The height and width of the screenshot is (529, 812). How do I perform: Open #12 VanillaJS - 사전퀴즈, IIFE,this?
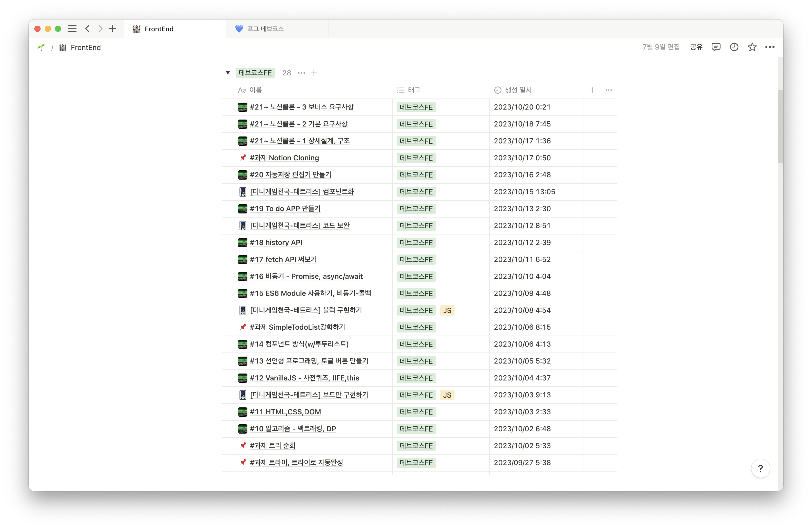point(304,378)
